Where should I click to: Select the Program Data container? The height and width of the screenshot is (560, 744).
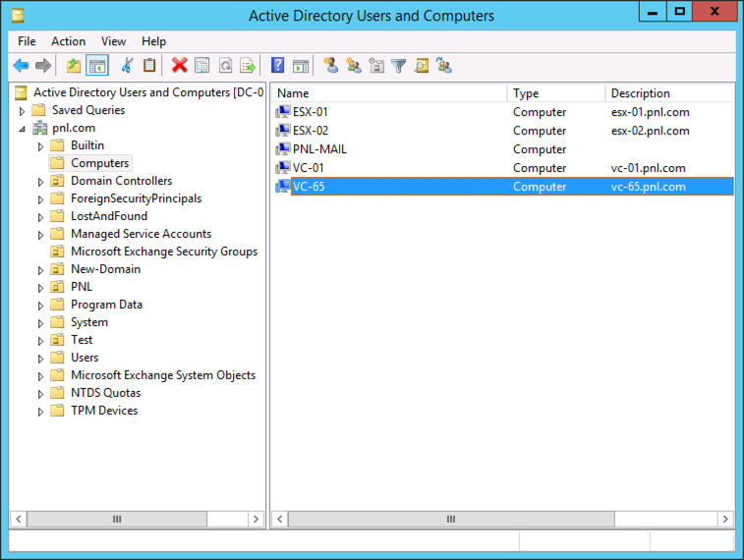107,305
